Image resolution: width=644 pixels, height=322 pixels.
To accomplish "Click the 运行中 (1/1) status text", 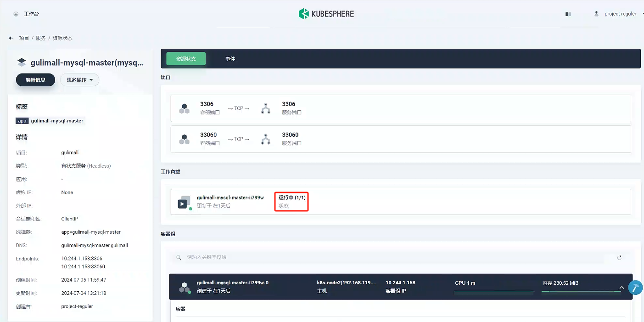I will (x=292, y=198).
